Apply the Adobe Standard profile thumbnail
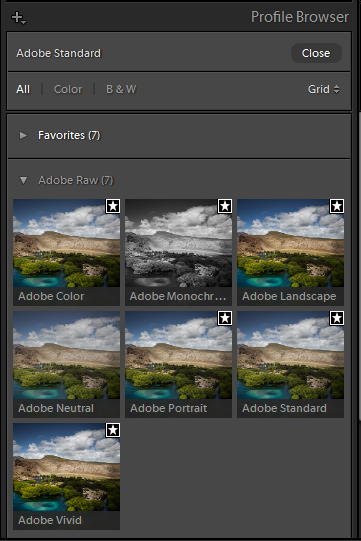This screenshot has width=361, height=541. click(291, 364)
